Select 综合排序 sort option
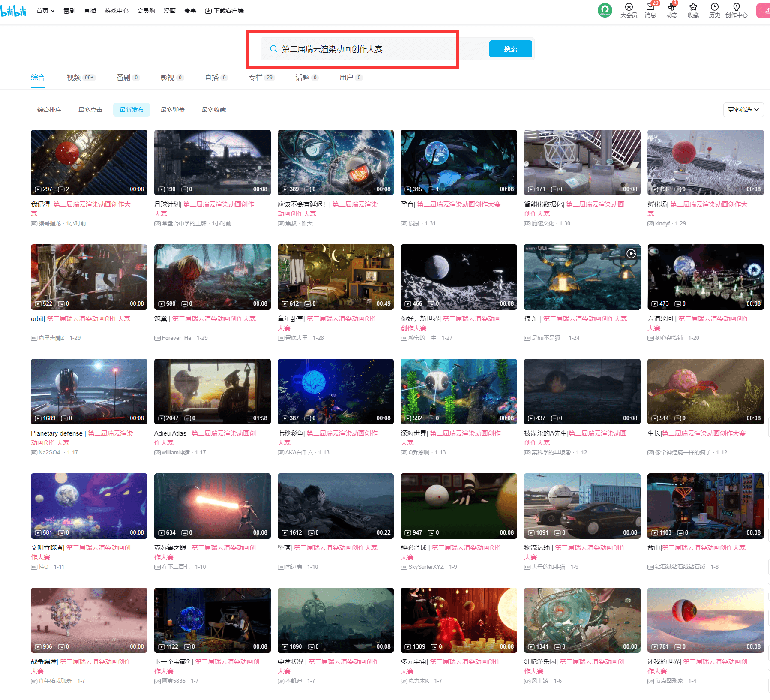770x700 pixels. tap(49, 110)
